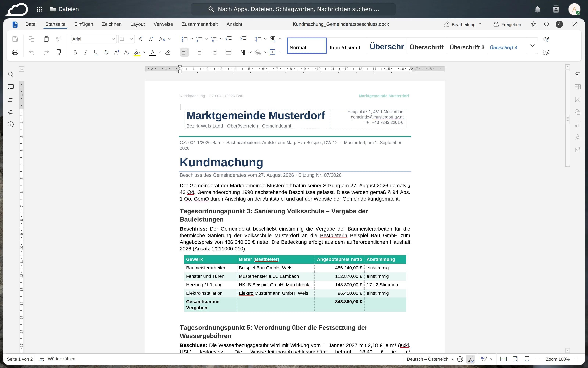Open the Nextcloud apps grid menu
Screen dimensions: 588x368
(x=39, y=9)
